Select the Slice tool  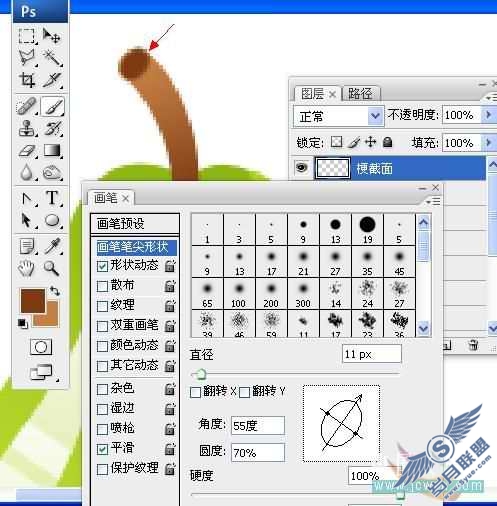tap(52, 80)
